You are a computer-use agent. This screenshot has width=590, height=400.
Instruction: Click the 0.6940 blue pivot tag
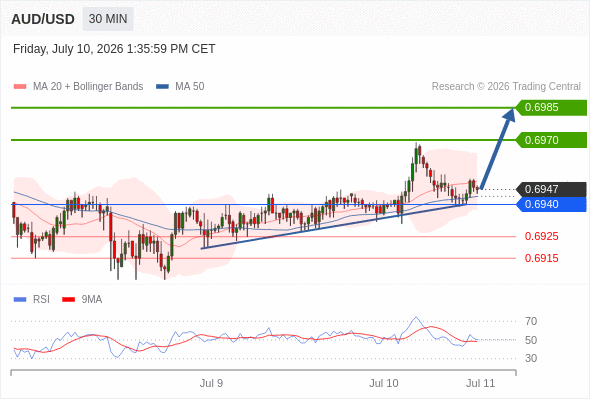[x=551, y=204]
